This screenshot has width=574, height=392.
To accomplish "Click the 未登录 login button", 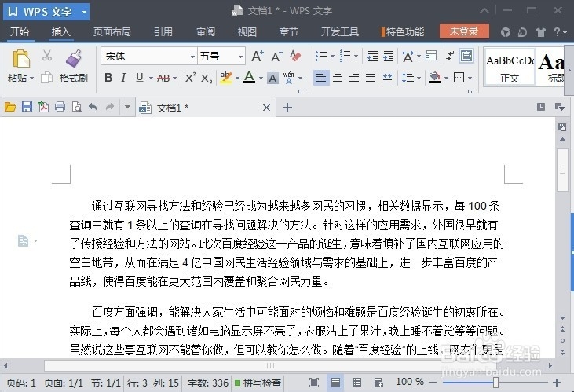I will pyautogui.click(x=464, y=31).
